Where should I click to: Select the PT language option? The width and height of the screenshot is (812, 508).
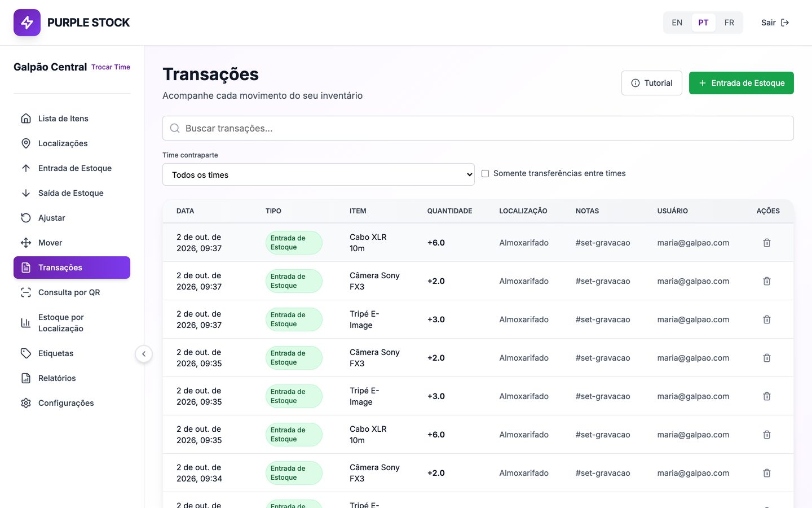pos(703,23)
